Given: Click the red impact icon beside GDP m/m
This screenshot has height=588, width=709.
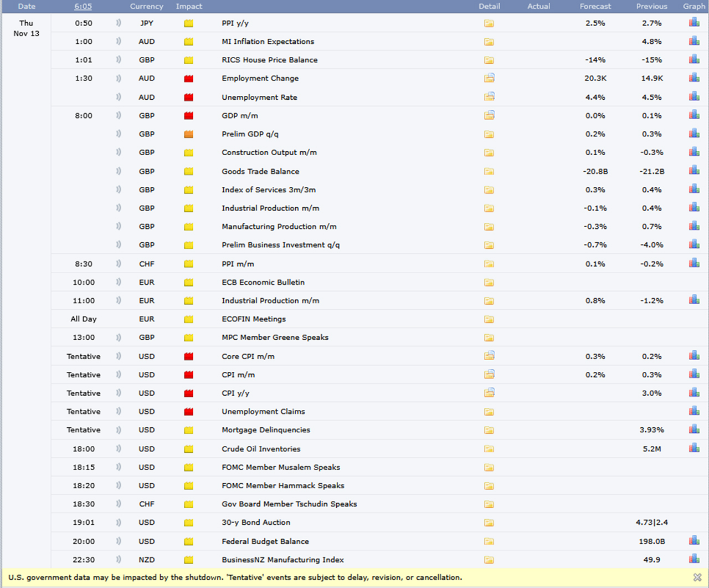Looking at the screenshot, I should coord(188,115).
